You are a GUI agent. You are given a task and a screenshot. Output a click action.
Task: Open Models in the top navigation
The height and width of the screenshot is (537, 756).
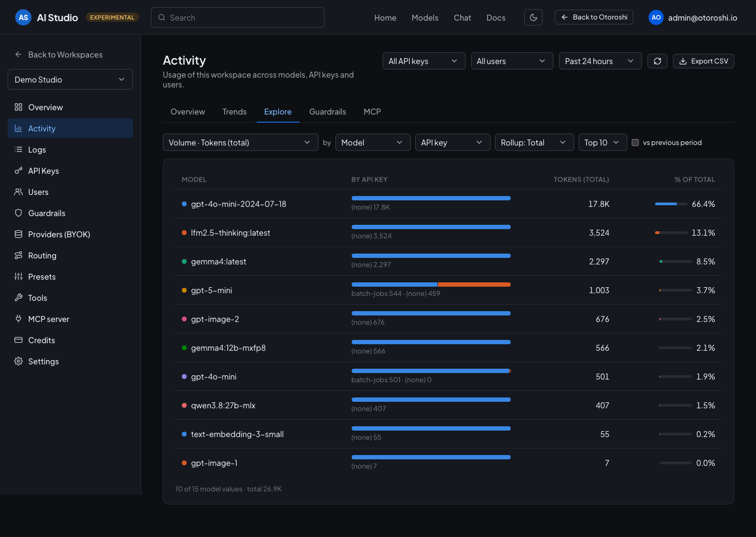tap(425, 17)
